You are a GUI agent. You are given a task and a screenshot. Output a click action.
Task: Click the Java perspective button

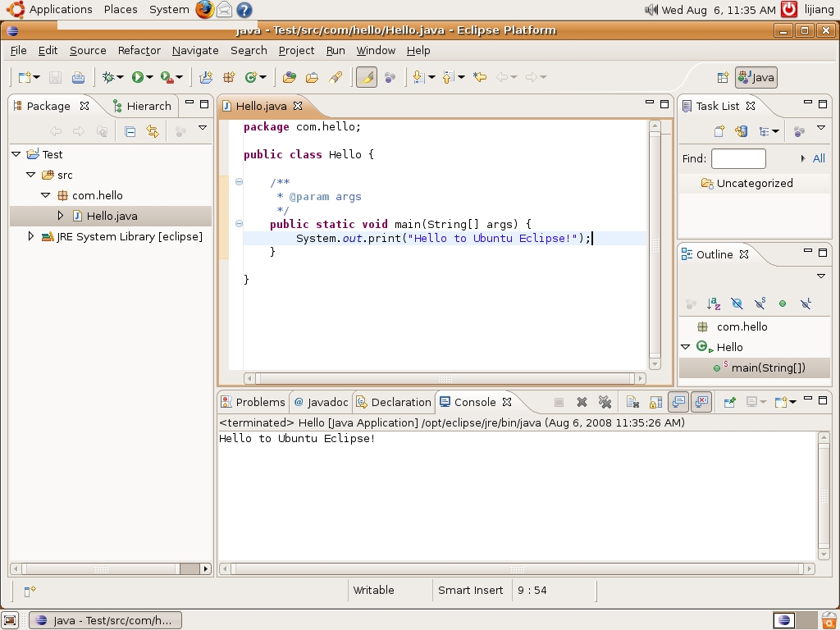pos(756,78)
